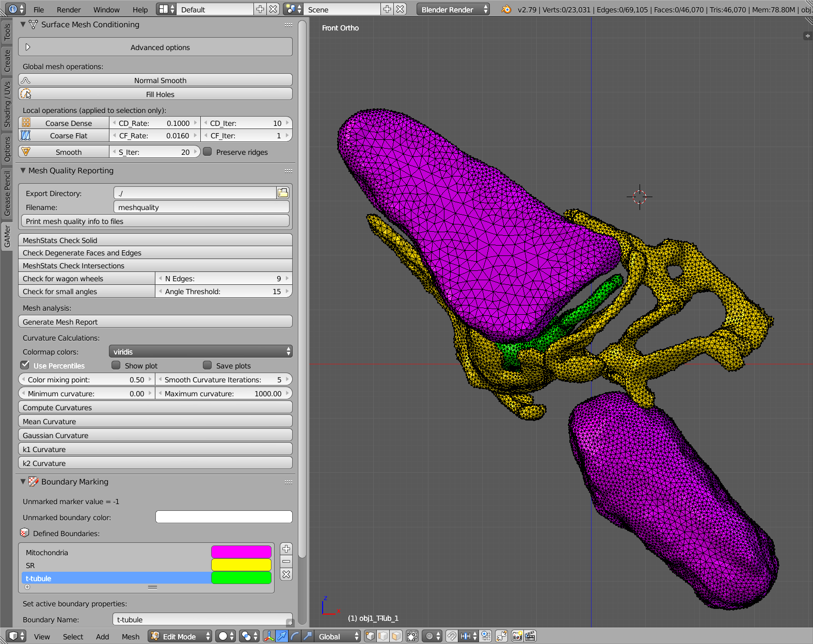The image size is (813, 644).
Task: Enable the Preserve ridges checkbox
Action: coord(208,152)
